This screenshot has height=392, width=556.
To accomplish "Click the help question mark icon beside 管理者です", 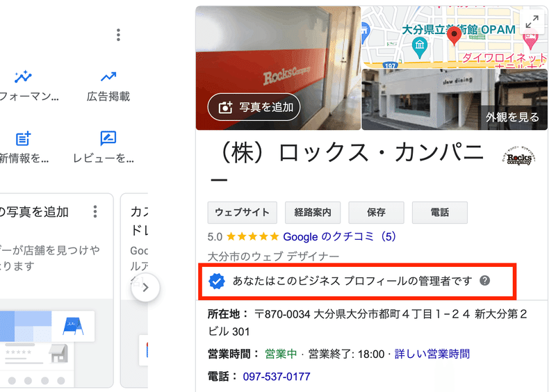I will click(x=484, y=281).
